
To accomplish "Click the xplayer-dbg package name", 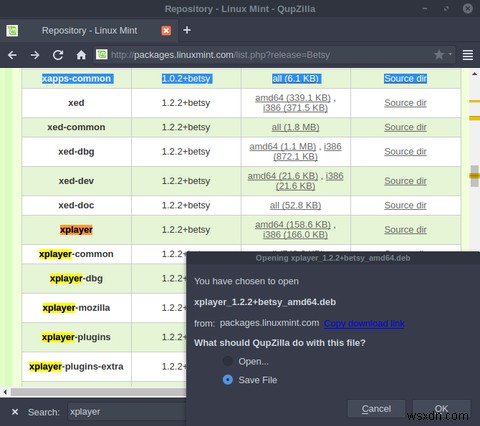I will pyautogui.click(x=76, y=278).
